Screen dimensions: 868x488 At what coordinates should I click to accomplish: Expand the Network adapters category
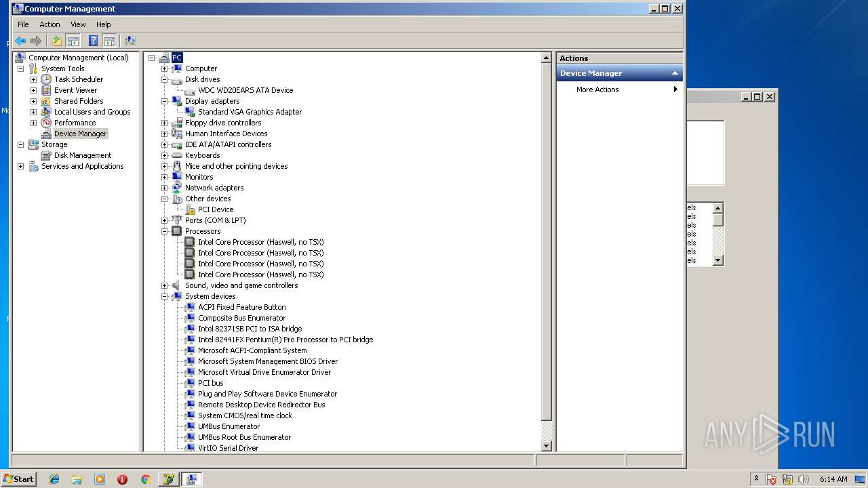[x=164, y=188]
